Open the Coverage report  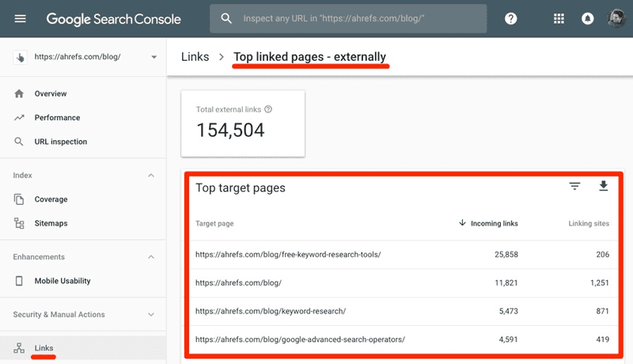pyautogui.click(x=51, y=199)
